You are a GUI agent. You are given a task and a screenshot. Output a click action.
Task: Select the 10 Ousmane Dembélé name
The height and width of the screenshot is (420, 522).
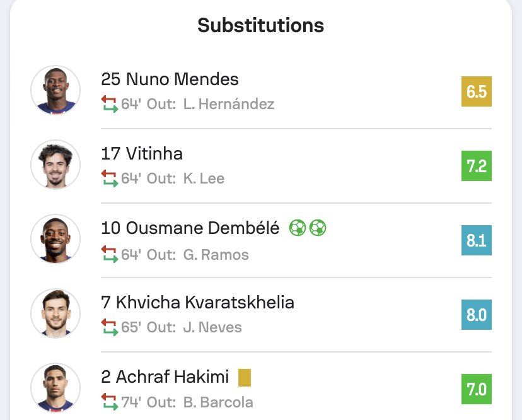[190, 228]
